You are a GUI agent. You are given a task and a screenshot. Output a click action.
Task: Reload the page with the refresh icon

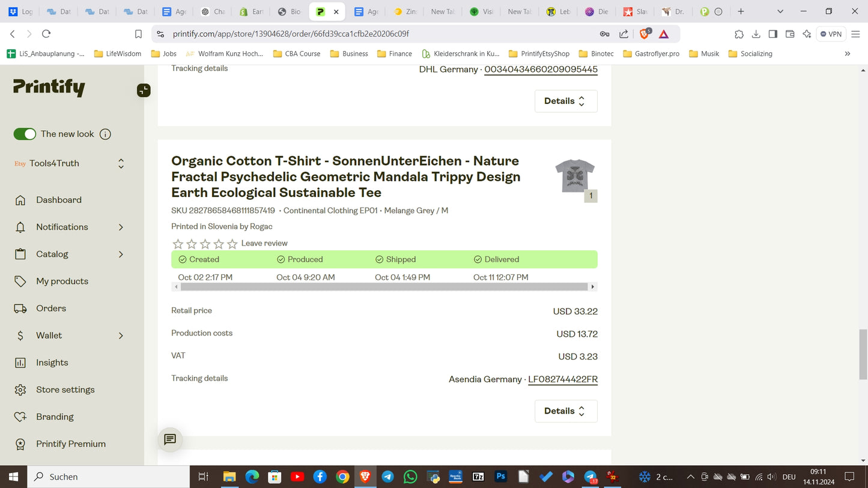(46, 34)
